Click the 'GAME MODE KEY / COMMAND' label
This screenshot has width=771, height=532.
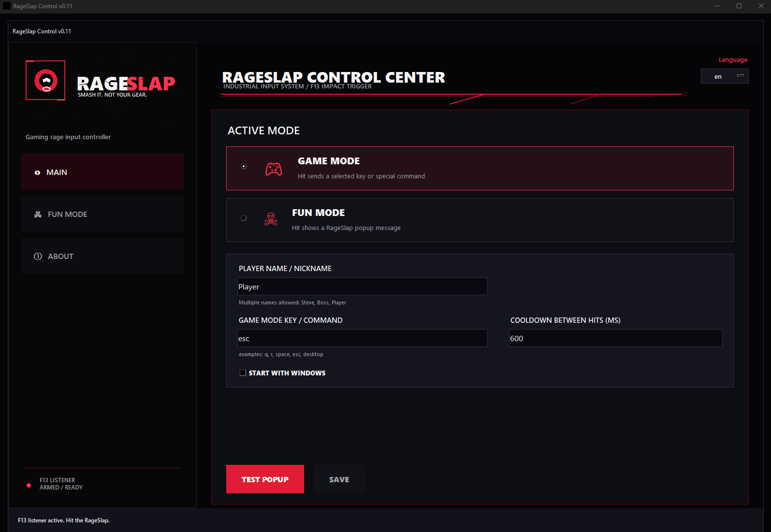291,320
